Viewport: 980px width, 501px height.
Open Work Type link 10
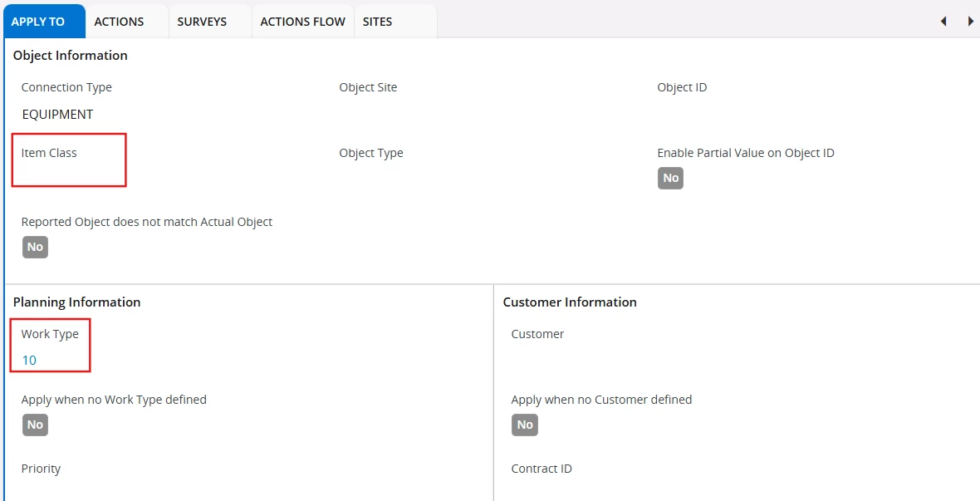(30, 360)
